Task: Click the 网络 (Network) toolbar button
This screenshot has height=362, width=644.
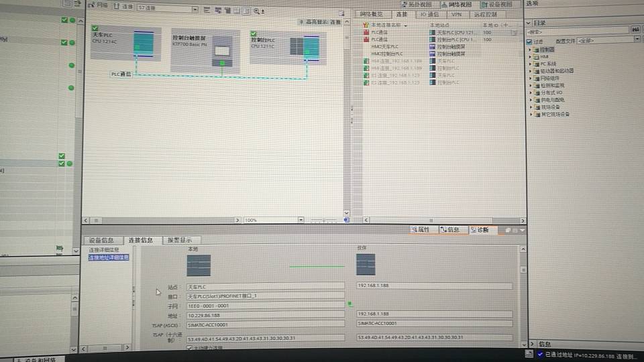Action: (98, 5)
